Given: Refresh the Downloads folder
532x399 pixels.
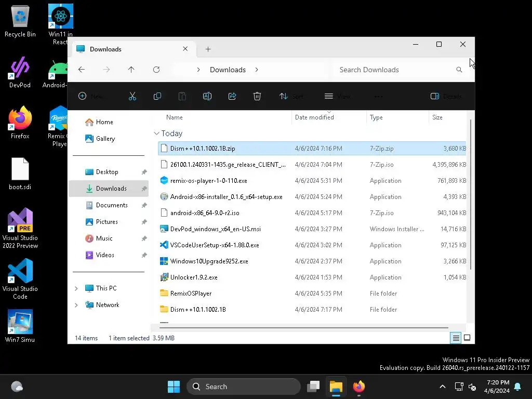Looking at the screenshot, I should point(156,70).
